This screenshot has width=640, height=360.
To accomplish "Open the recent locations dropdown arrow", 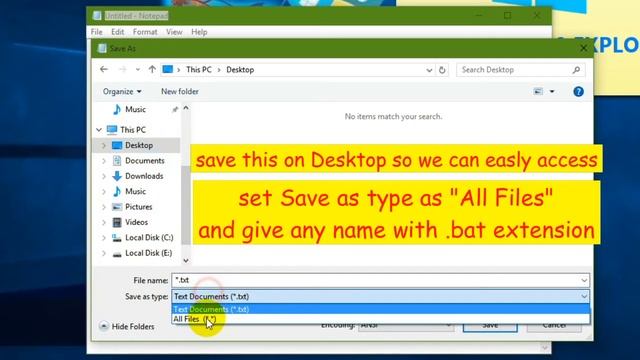I will pyautogui.click(x=138, y=70).
